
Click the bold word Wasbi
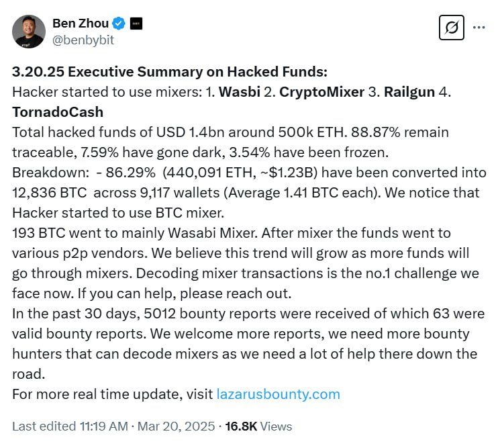(x=240, y=92)
